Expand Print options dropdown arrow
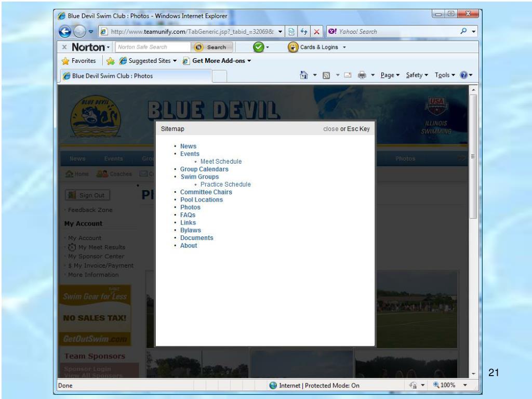The image size is (532, 399). click(x=373, y=75)
